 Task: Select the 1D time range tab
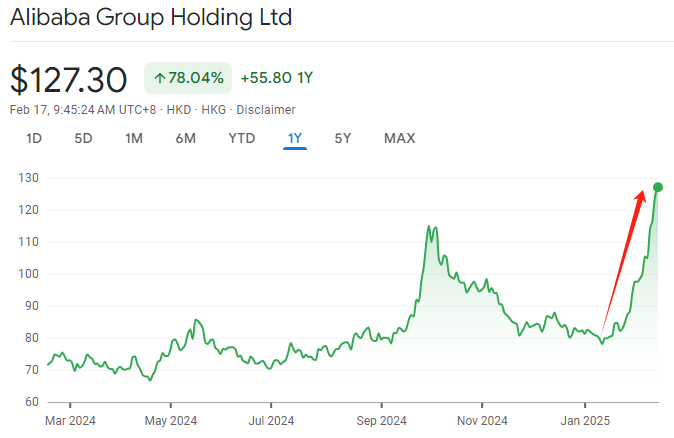pyautogui.click(x=34, y=138)
